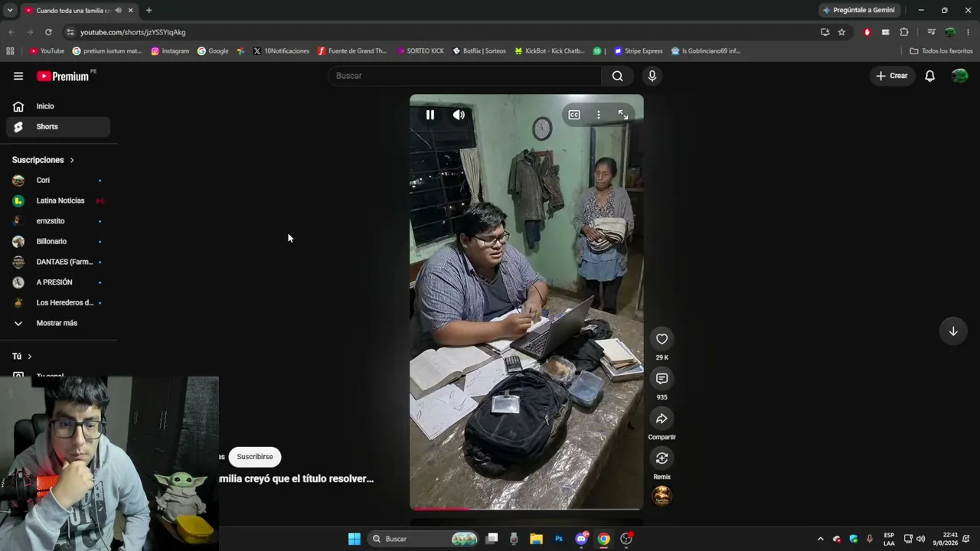Image resolution: width=980 pixels, height=551 pixels.
Task: Click the Windows taskbar Buscar box
Action: point(424,539)
